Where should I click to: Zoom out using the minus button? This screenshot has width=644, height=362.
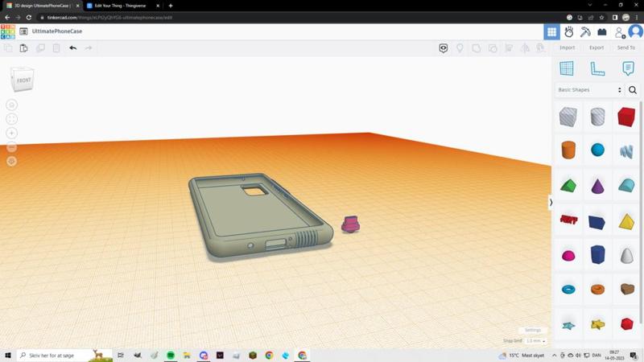pyautogui.click(x=11, y=147)
